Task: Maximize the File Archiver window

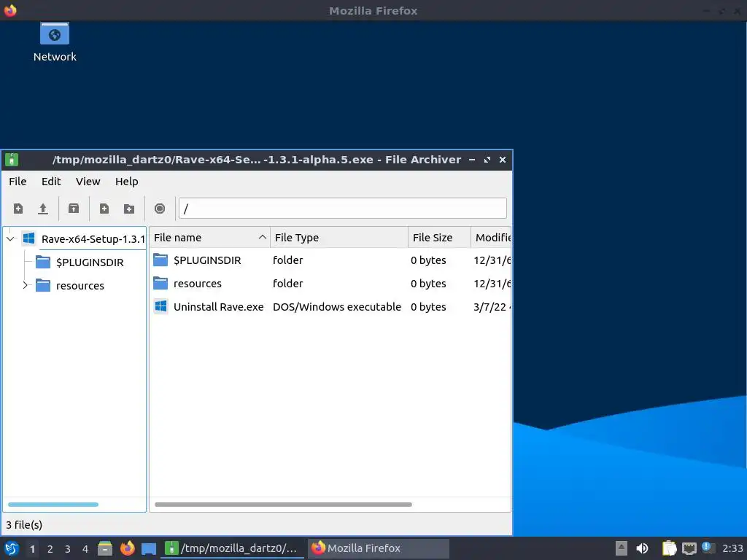Action: point(487,160)
